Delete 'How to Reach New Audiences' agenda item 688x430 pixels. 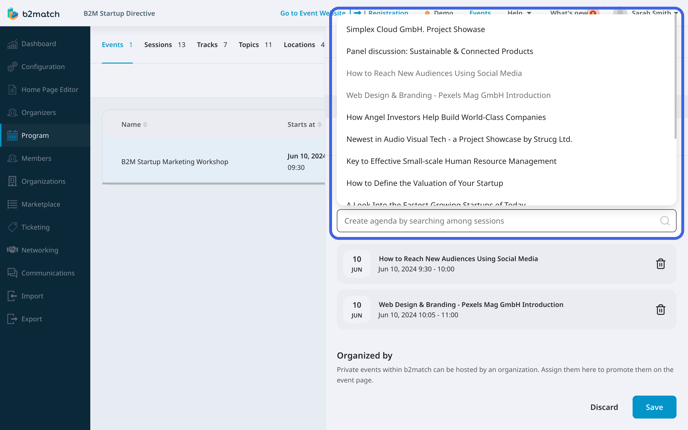pos(660,264)
